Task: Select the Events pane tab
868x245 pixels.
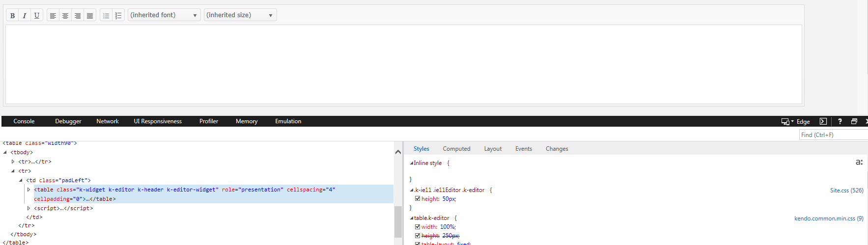Action: coord(524,149)
